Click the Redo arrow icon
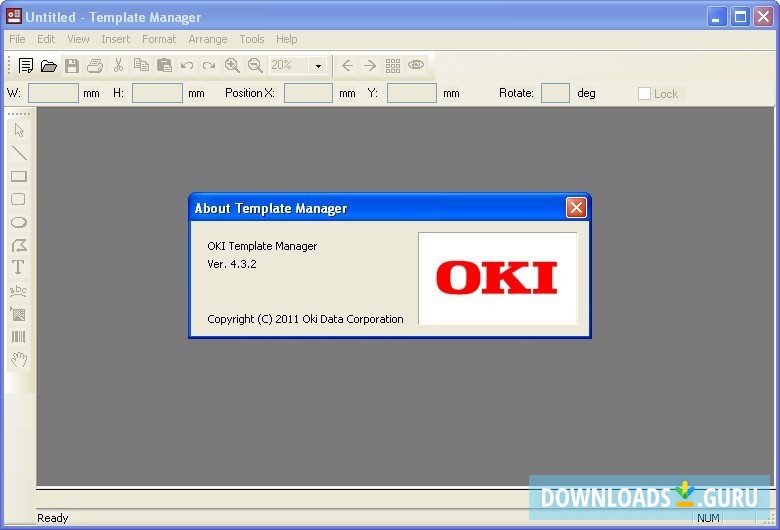 (209, 65)
